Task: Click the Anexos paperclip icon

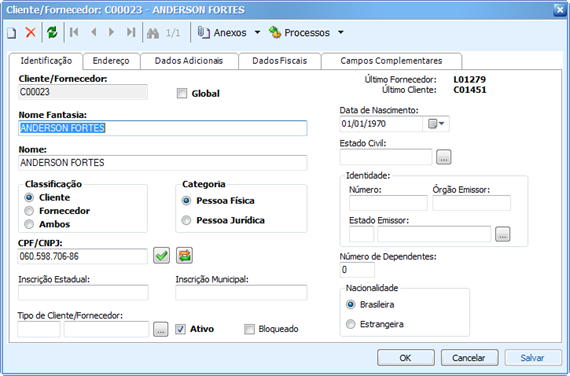Action: (204, 32)
